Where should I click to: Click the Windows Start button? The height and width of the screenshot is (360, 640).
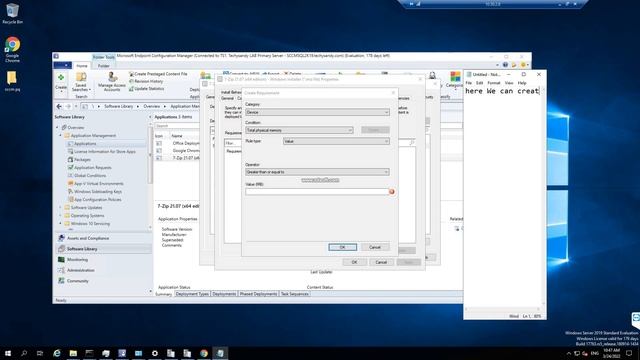[x=8, y=353]
